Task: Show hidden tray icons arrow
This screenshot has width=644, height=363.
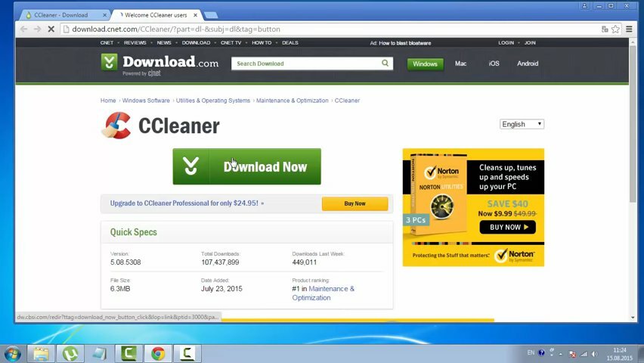Action: [x=561, y=354]
